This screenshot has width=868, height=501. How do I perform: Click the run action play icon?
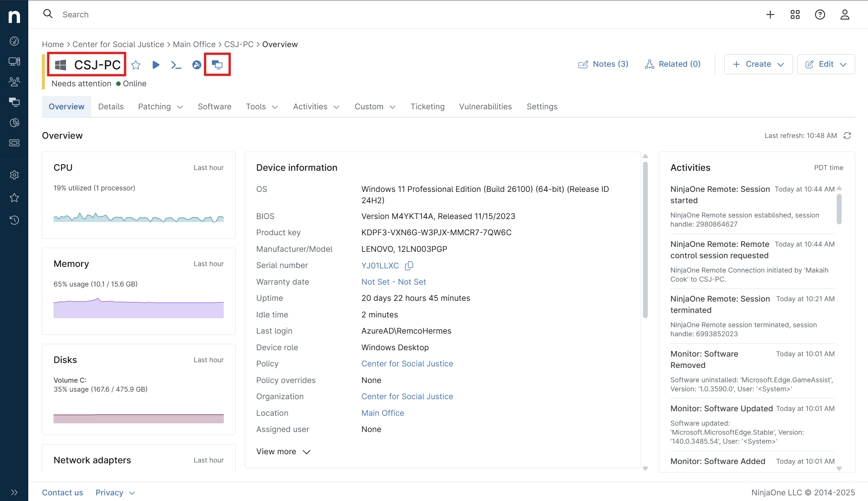(156, 65)
